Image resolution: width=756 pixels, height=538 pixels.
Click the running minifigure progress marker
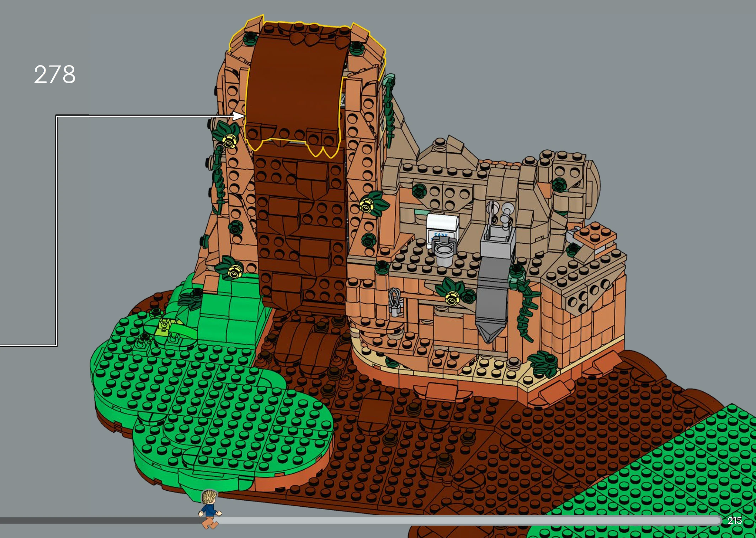pos(210,509)
